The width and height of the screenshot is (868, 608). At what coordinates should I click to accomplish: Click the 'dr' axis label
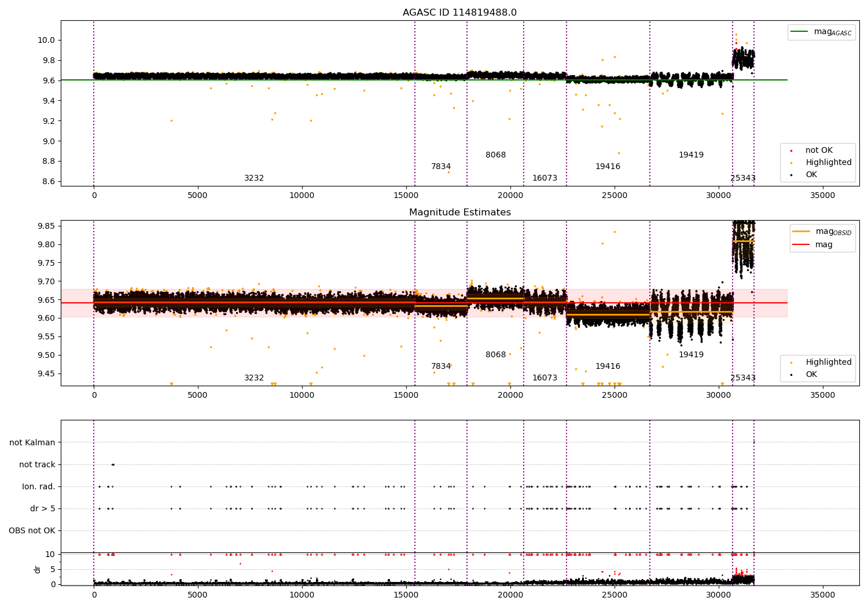click(38, 569)
